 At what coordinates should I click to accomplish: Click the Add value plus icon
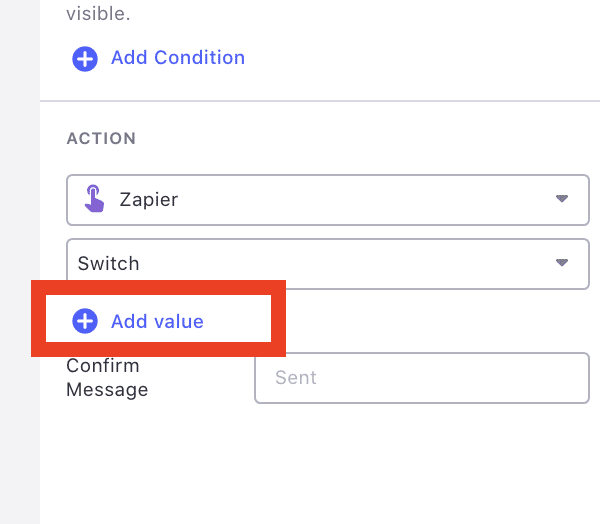pyautogui.click(x=85, y=321)
